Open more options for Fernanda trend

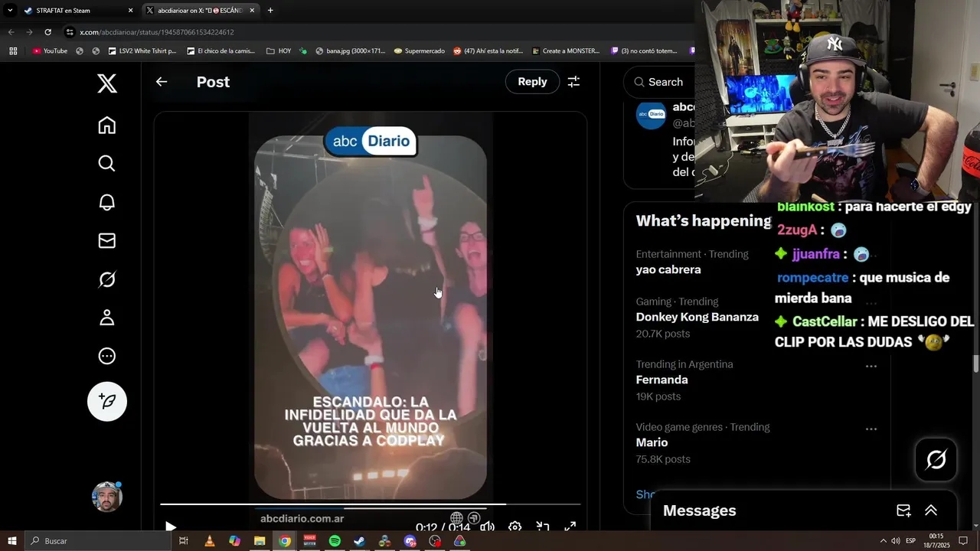[871, 366]
